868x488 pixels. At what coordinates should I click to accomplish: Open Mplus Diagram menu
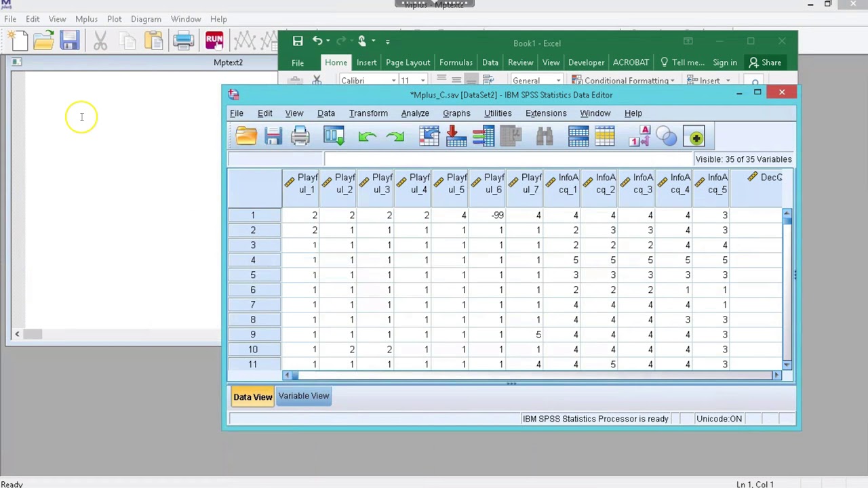coord(146,19)
